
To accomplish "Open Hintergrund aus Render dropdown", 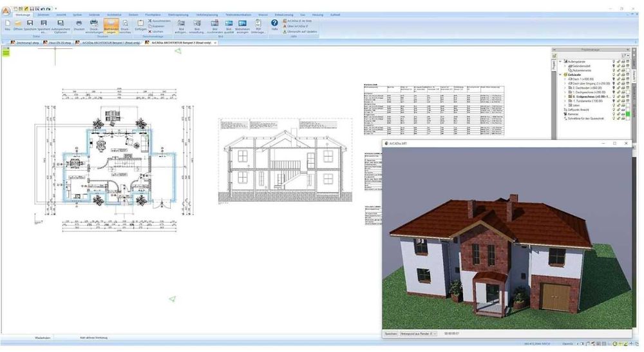I will 419,334.
